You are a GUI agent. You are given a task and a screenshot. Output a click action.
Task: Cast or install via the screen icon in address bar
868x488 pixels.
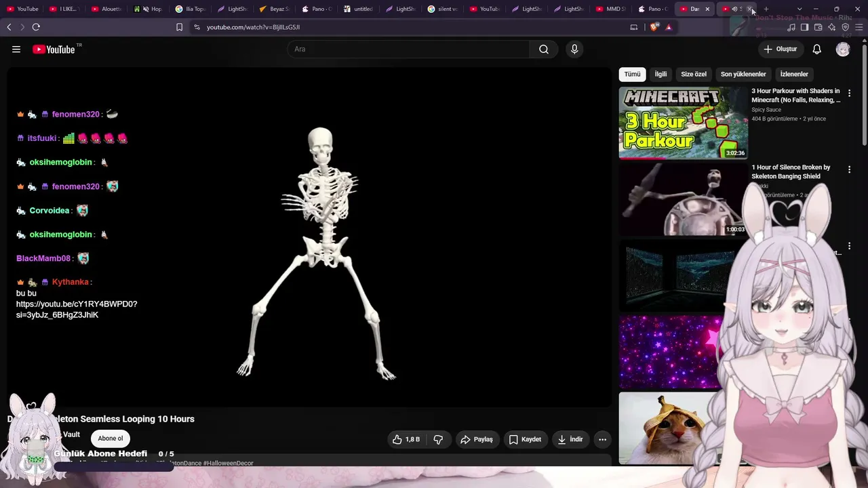[x=634, y=27]
